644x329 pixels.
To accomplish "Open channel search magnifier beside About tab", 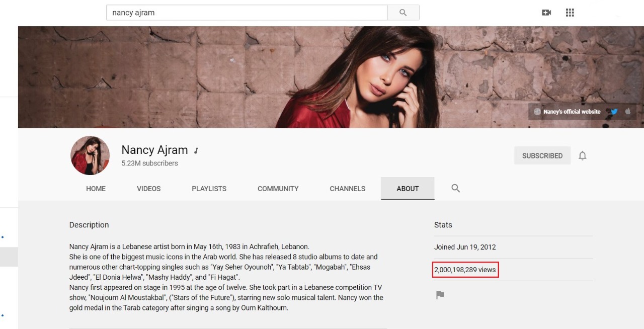I will (x=456, y=188).
